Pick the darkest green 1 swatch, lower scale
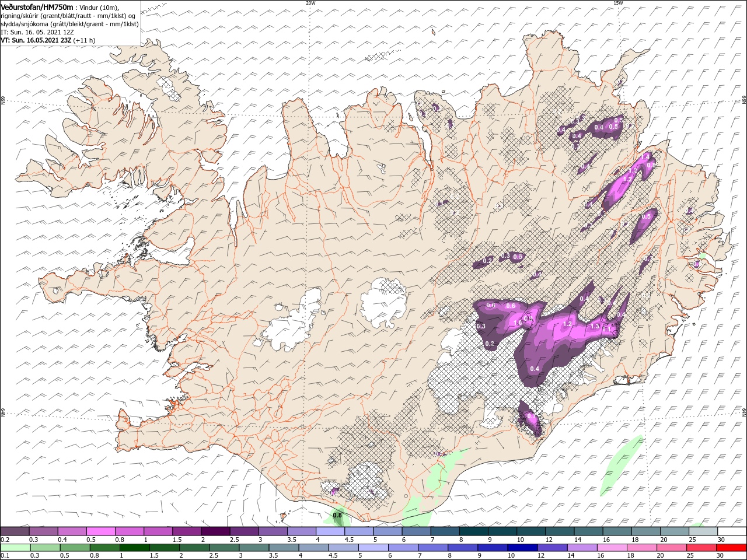 (134, 547)
